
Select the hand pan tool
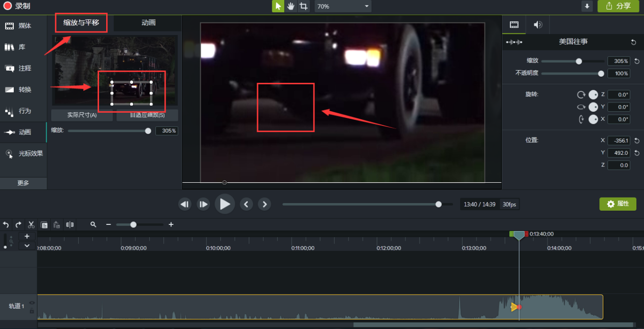click(291, 6)
